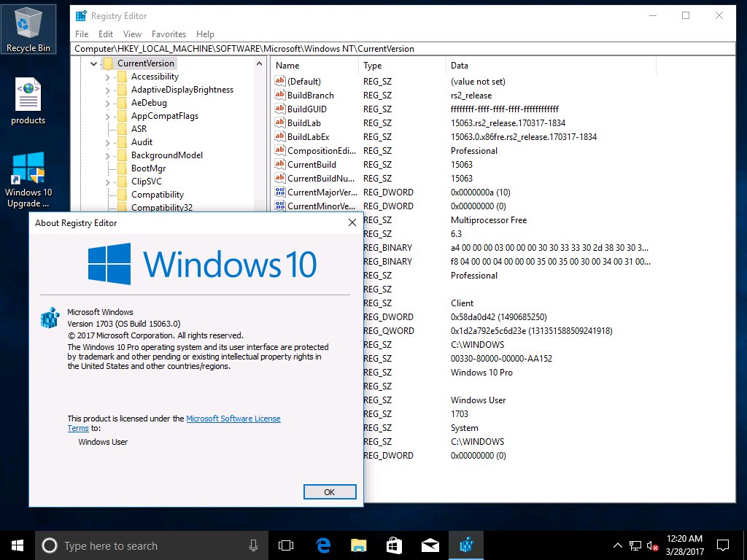
Task: Click OK in About Registry Editor
Action: [330, 492]
